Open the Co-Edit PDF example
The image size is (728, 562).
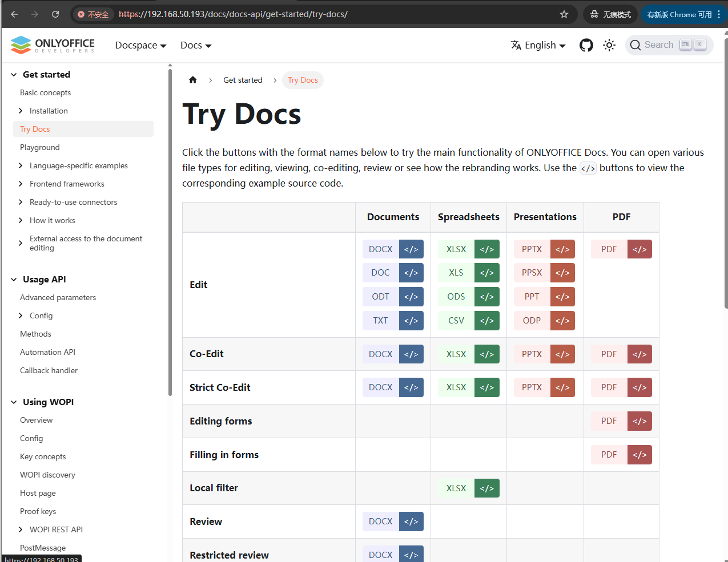tap(609, 354)
